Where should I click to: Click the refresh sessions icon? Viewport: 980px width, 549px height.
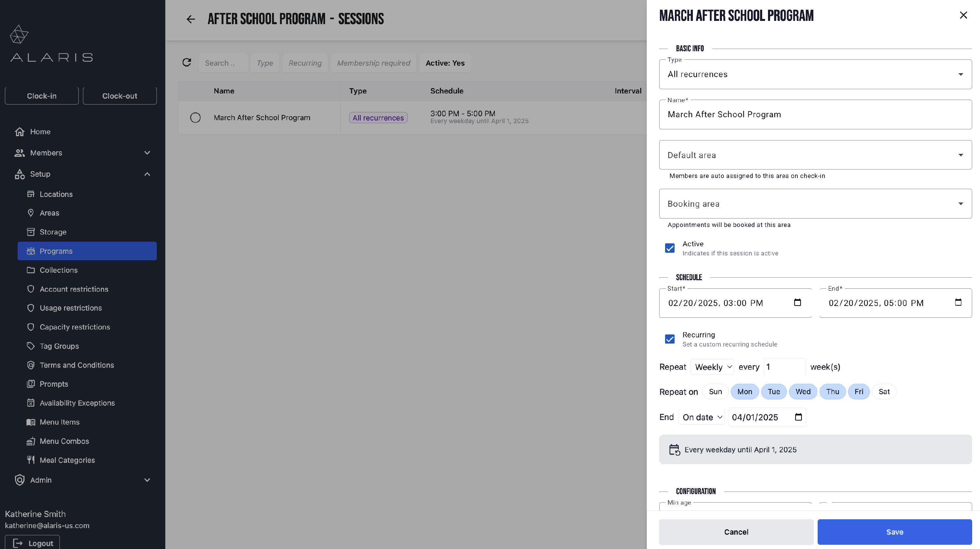point(187,62)
